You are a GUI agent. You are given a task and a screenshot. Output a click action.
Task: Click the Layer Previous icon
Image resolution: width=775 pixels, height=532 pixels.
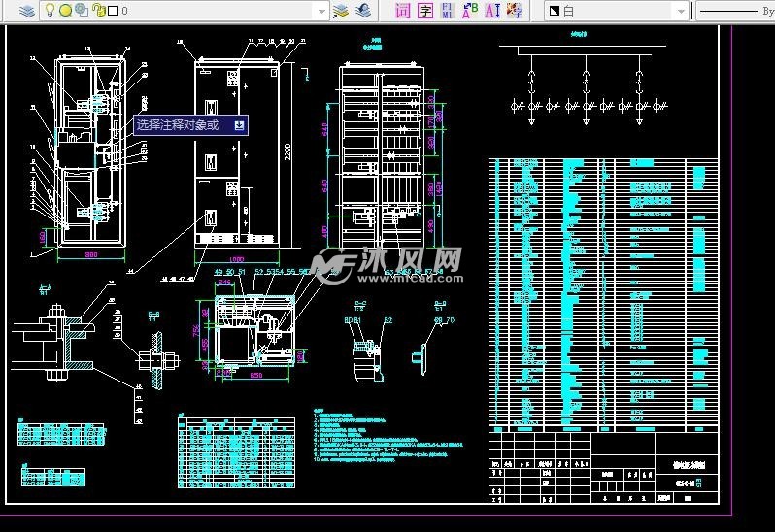click(x=362, y=11)
